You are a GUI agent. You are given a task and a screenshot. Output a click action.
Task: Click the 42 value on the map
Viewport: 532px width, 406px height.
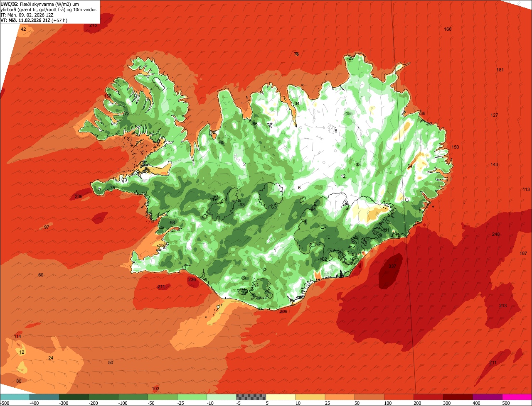pos(23,29)
